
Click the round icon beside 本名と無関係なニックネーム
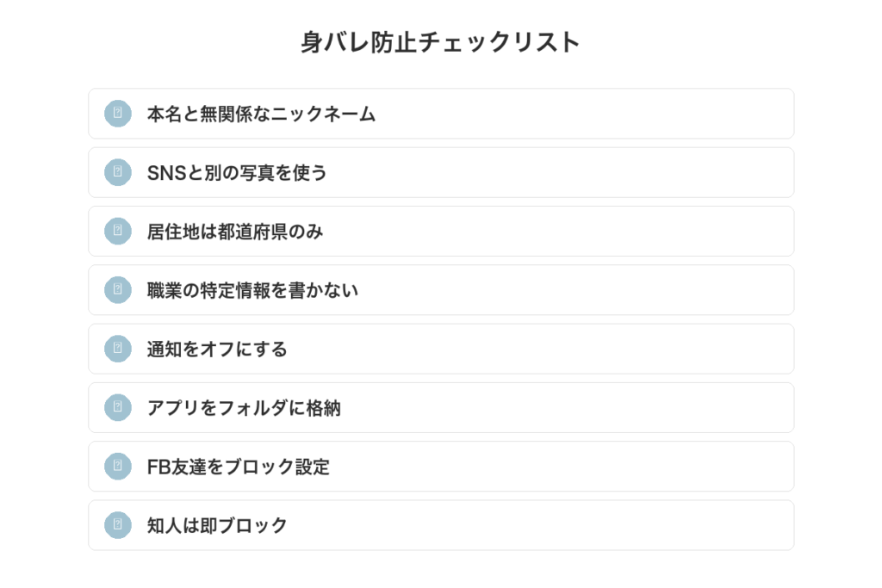(x=118, y=114)
